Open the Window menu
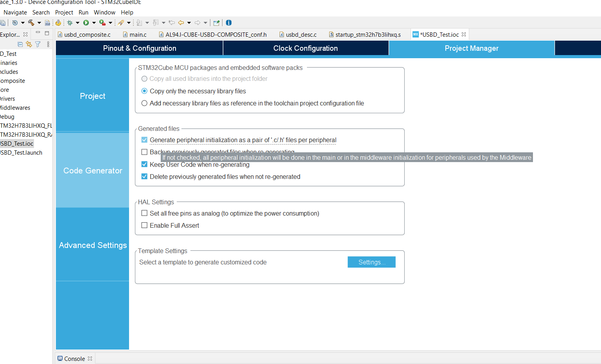This screenshot has width=601, height=364. 104,12
